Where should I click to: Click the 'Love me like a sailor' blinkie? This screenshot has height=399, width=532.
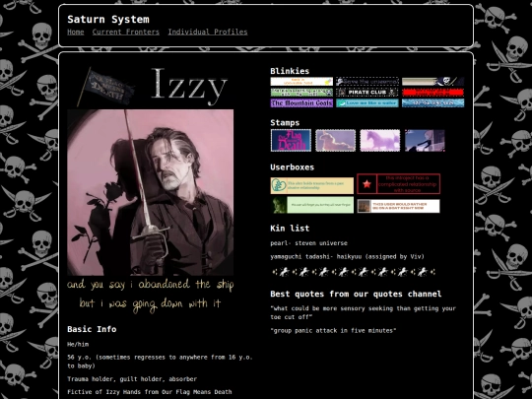367,103
